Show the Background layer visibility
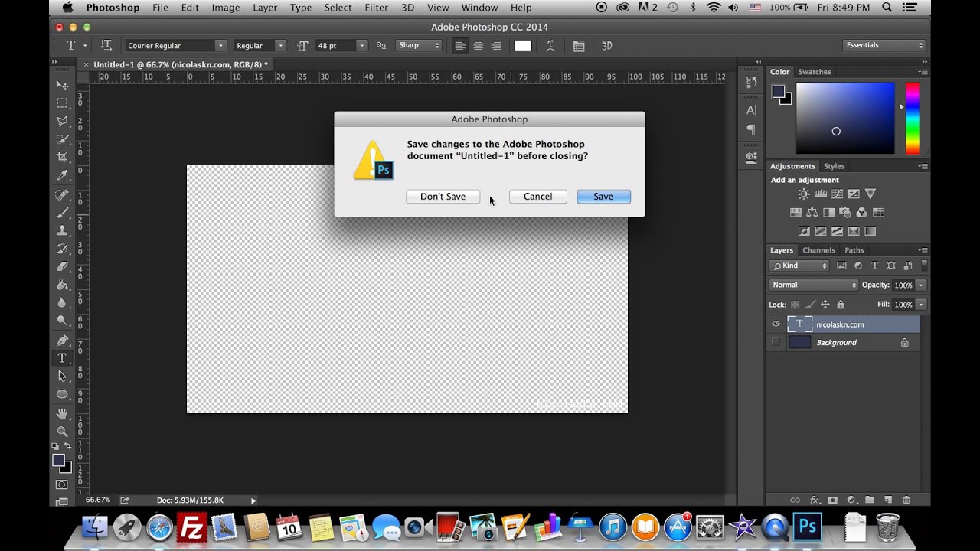 pos(776,342)
